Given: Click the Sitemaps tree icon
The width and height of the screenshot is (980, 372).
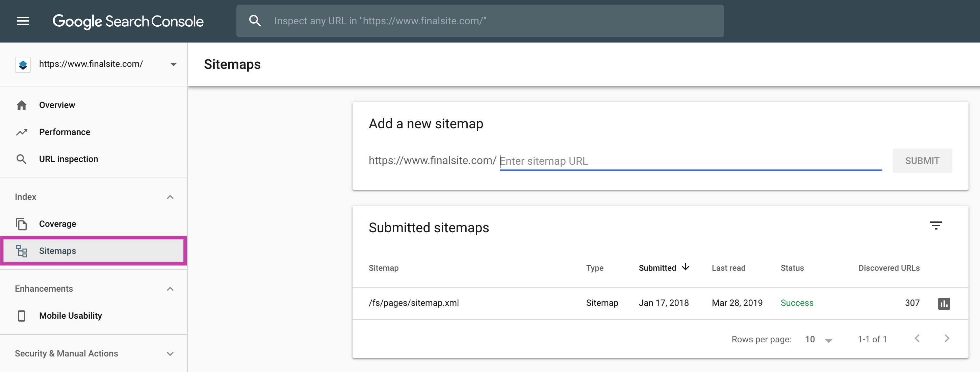Looking at the screenshot, I should pos(22,251).
